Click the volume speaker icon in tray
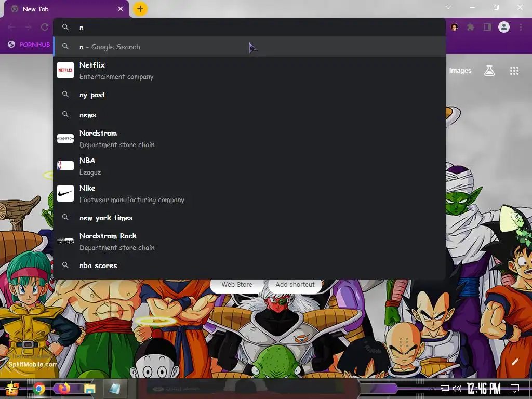The height and width of the screenshot is (399, 532). point(457,389)
